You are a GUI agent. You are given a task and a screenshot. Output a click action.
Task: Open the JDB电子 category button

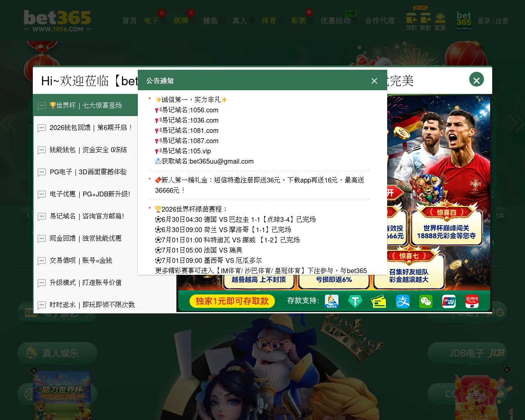(468, 353)
